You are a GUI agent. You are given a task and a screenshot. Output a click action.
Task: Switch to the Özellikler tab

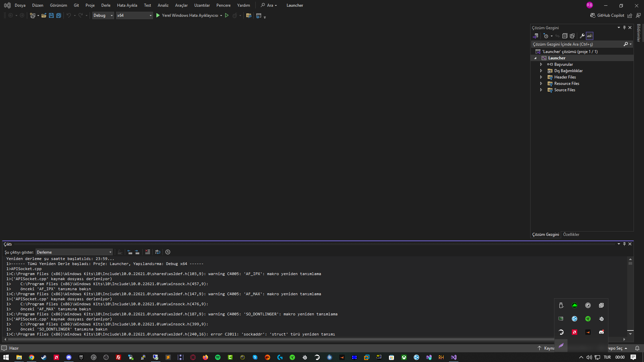click(x=571, y=235)
